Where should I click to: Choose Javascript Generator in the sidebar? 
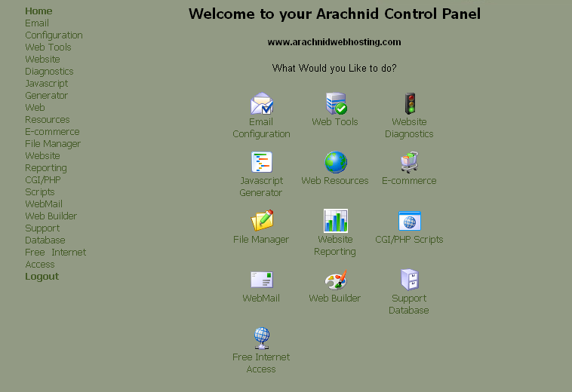tap(47, 89)
